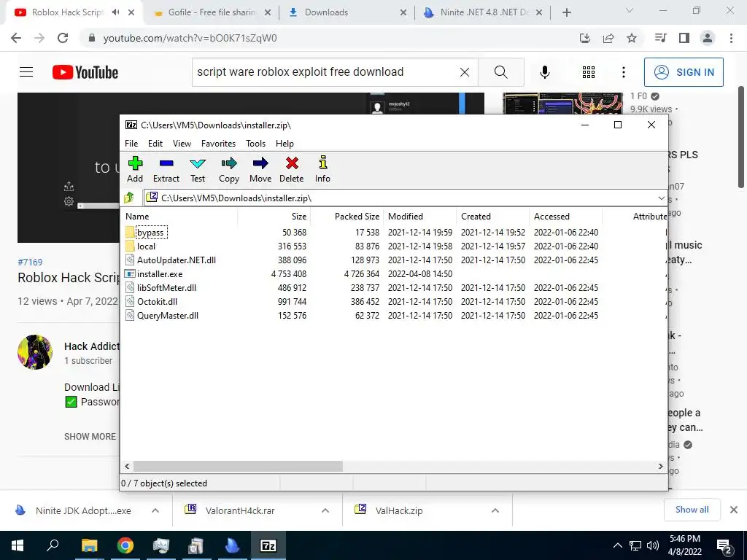Viewport: 747px width, 560px height.
Task: Sort file list by Name column
Action: pos(179,216)
